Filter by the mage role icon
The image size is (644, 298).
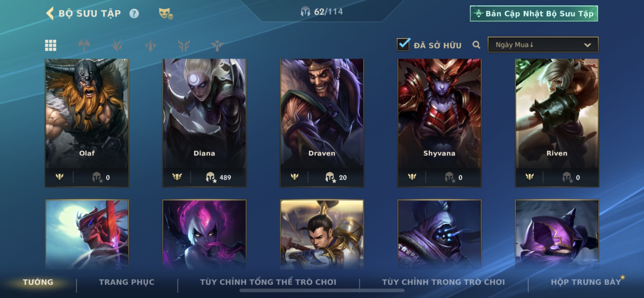(150, 45)
